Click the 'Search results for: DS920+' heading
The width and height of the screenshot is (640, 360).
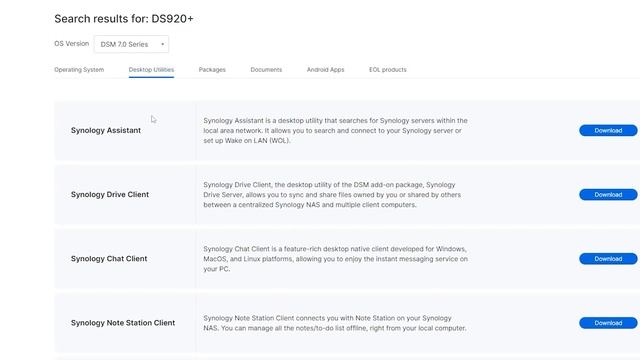pyautogui.click(x=124, y=19)
